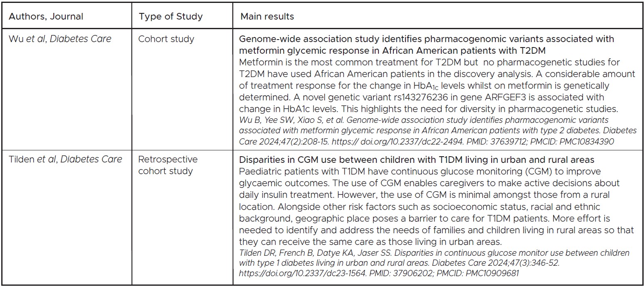Viewport: 644px width, 287px height.
Task: Select the "Retrospective cohort study" cell
Action: pos(168,165)
